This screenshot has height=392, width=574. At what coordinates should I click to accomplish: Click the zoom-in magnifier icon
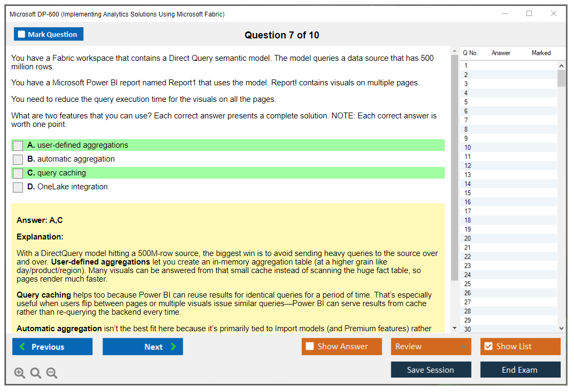pos(19,373)
